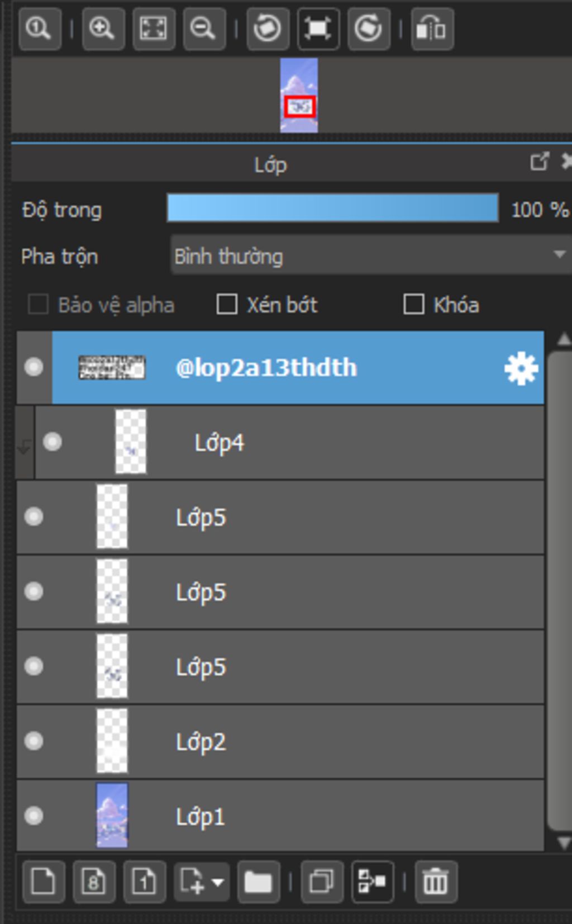Select the Lớp1 layer row
The image size is (572, 924).
point(335,817)
